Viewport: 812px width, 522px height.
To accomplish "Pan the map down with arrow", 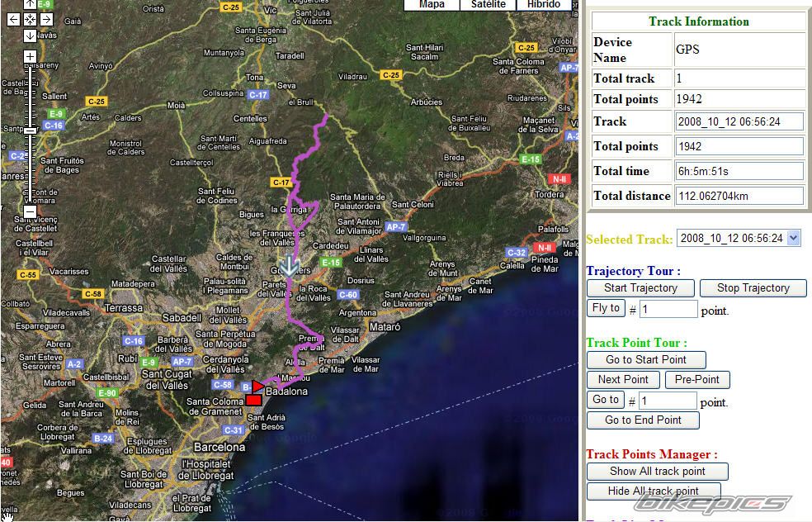I will coord(30,36).
